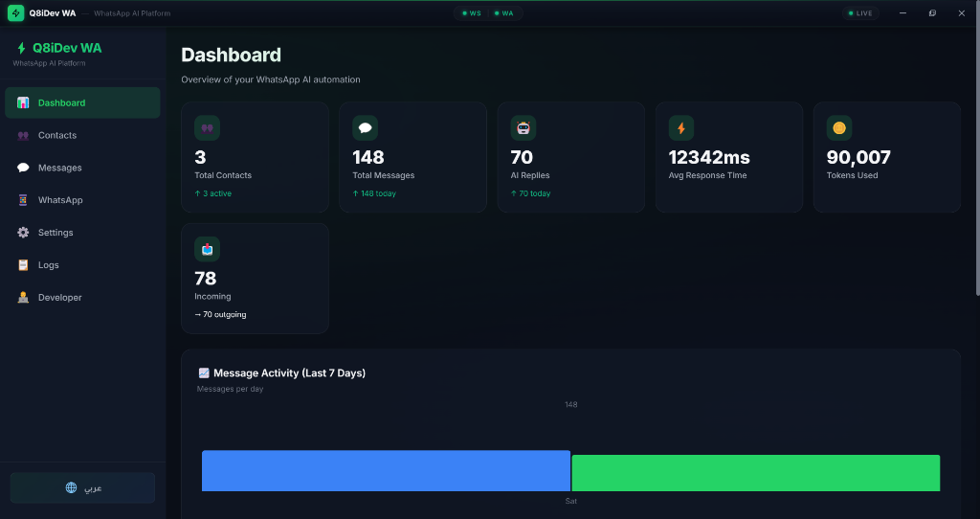Click the green bar in Message Activity chart
This screenshot has height=519, width=980.
(756, 473)
